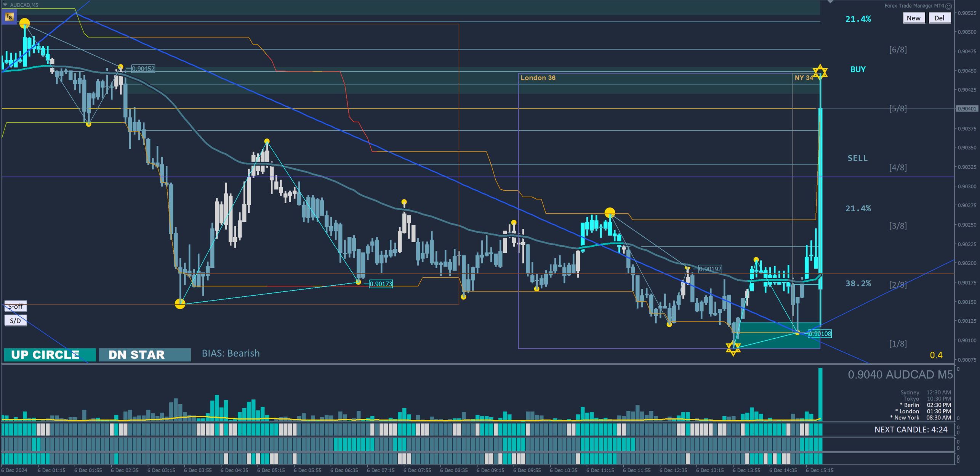Click the 0.90108 price tag
The height and width of the screenshot is (476, 980).
820,334
